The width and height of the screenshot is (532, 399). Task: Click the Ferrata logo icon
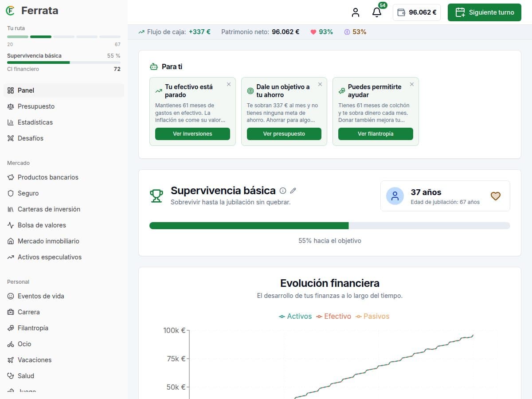click(x=10, y=11)
